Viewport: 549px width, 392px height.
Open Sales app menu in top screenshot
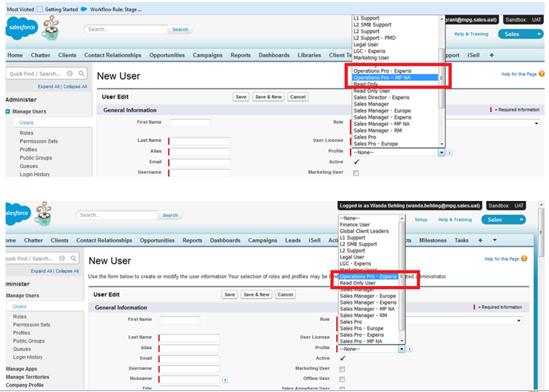tap(520, 34)
